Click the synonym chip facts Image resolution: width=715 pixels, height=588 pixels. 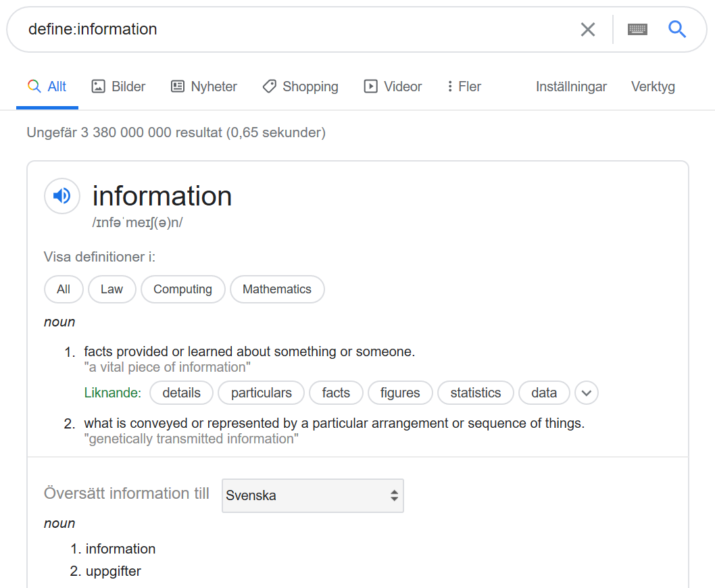336,393
